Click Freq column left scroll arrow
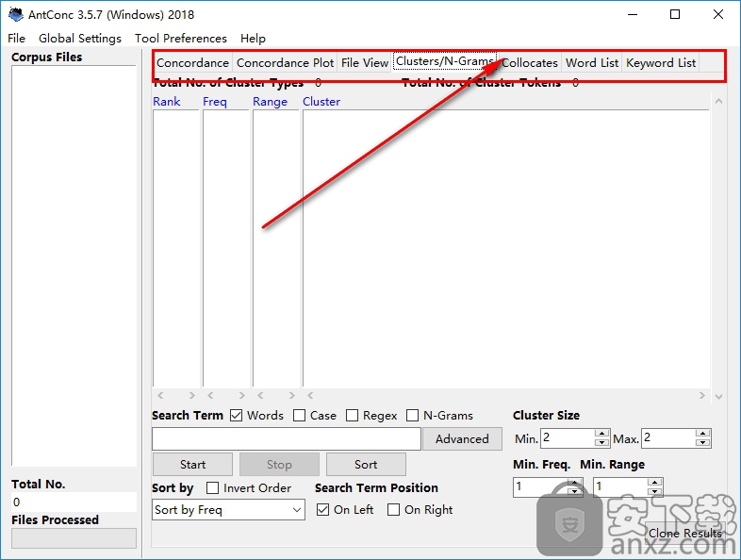Viewport: 741px width, 560px height. coord(211,396)
